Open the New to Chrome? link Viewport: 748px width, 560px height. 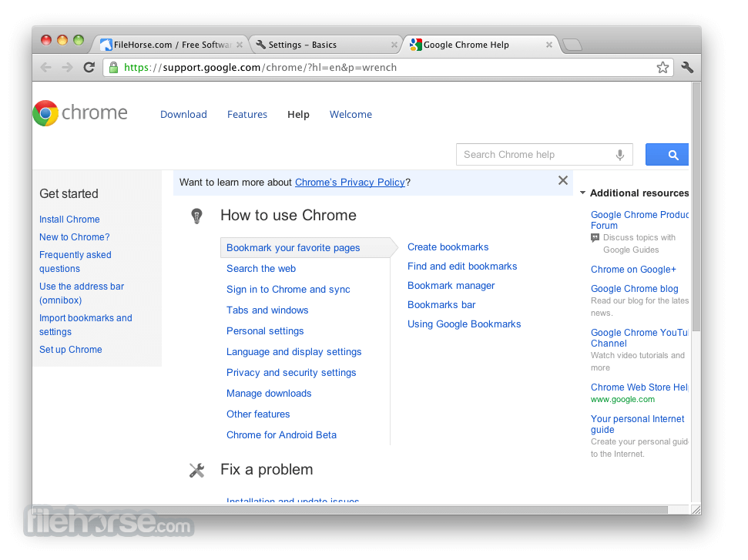pyautogui.click(x=75, y=237)
